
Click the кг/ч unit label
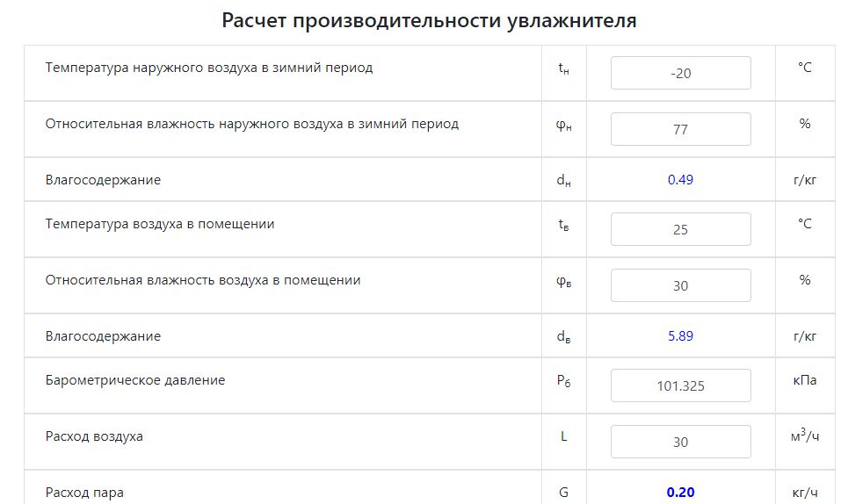(x=804, y=493)
